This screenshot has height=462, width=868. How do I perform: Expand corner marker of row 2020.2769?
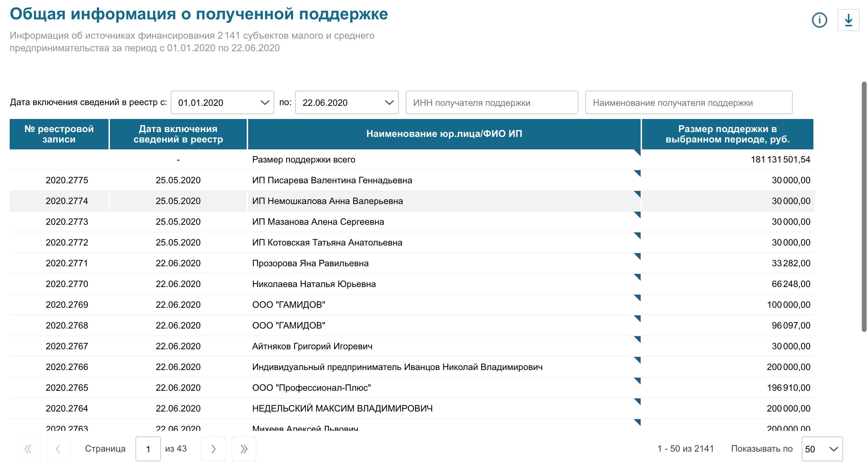(x=638, y=298)
